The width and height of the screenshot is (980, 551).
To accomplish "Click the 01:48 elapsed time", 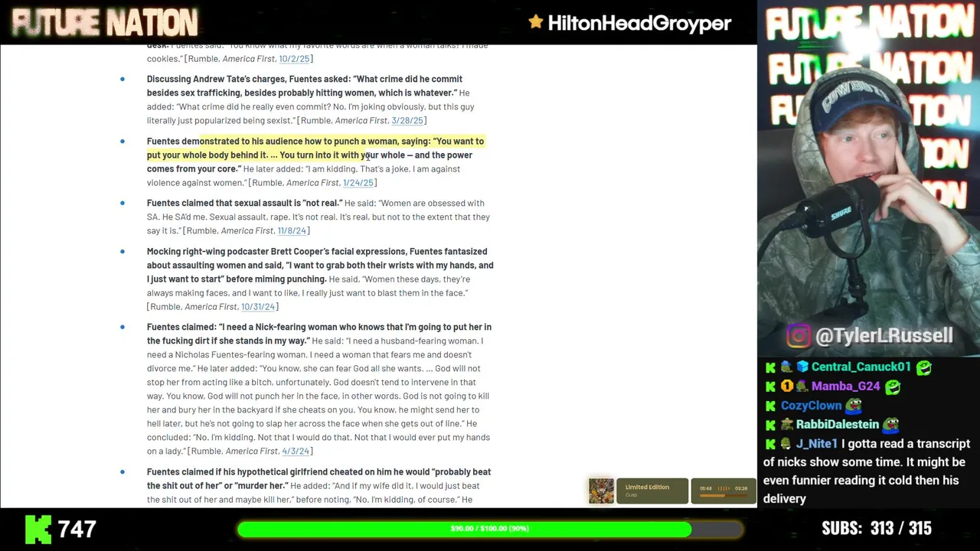I will click(705, 488).
